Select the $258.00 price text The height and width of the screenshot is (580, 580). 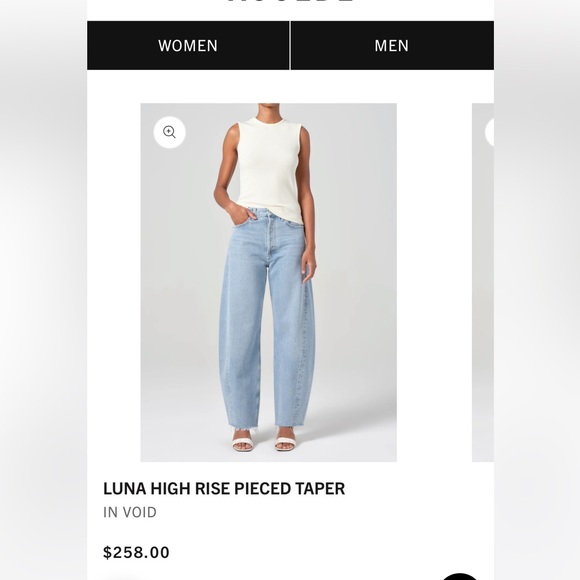coord(136,552)
